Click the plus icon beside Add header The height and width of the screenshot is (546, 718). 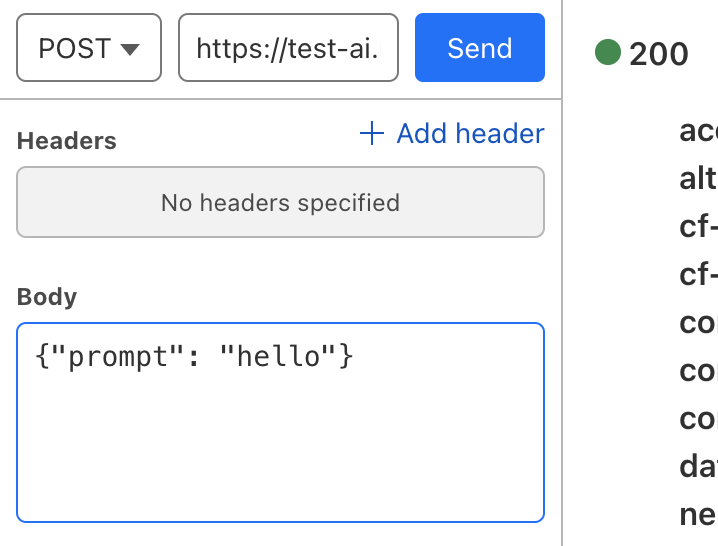coord(372,134)
